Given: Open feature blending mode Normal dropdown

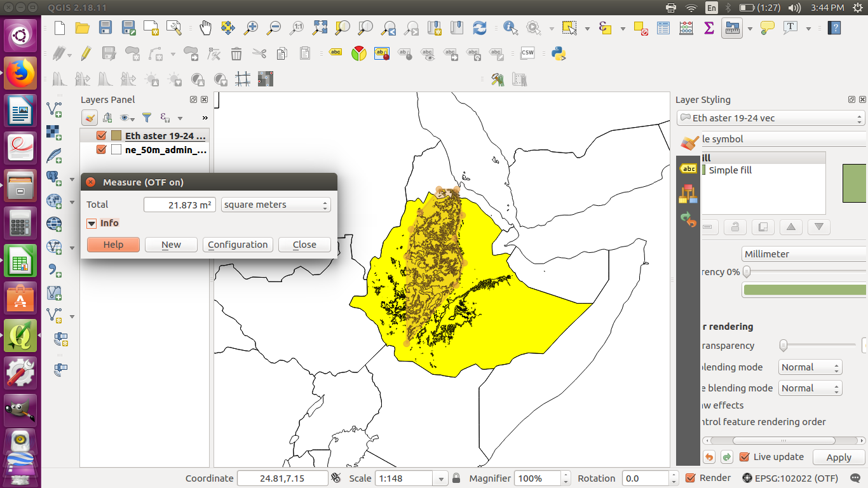Looking at the screenshot, I should click(810, 388).
